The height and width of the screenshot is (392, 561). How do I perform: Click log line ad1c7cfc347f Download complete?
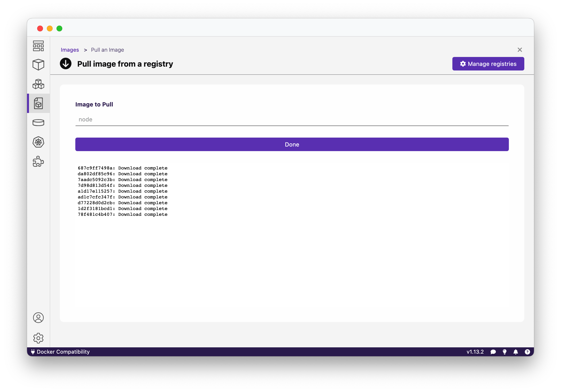(x=123, y=197)
